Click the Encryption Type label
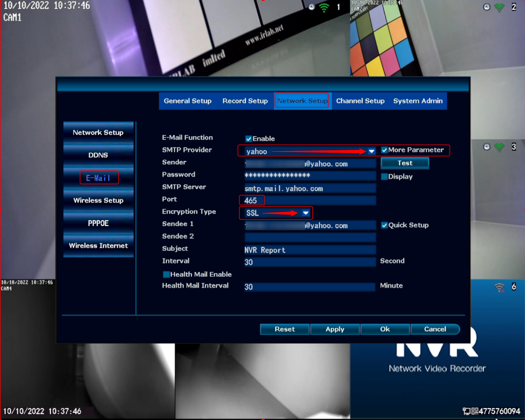The width and height of the screenshot is (525, 420). pos(189,212)
